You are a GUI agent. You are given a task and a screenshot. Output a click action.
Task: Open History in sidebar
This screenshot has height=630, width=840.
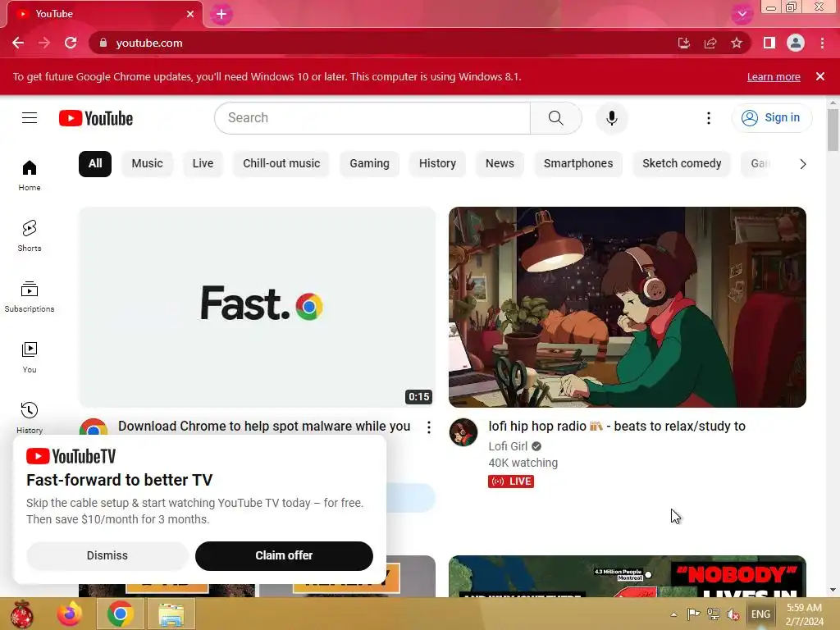point(30,418)
